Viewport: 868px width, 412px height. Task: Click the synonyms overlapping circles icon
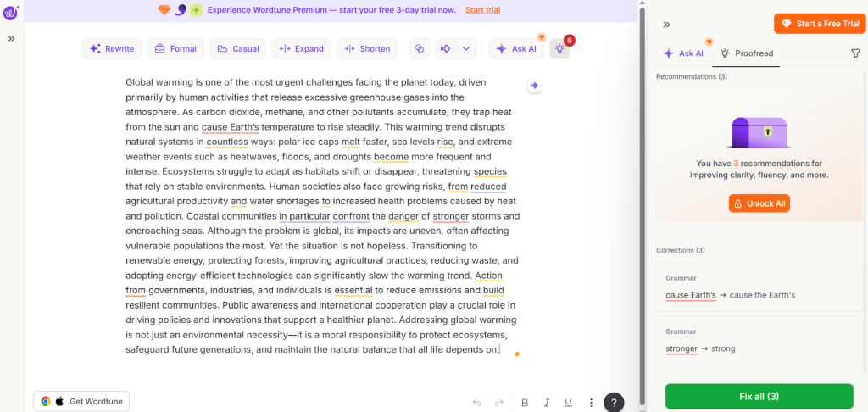pyautogui.click(x=420, y=48)
